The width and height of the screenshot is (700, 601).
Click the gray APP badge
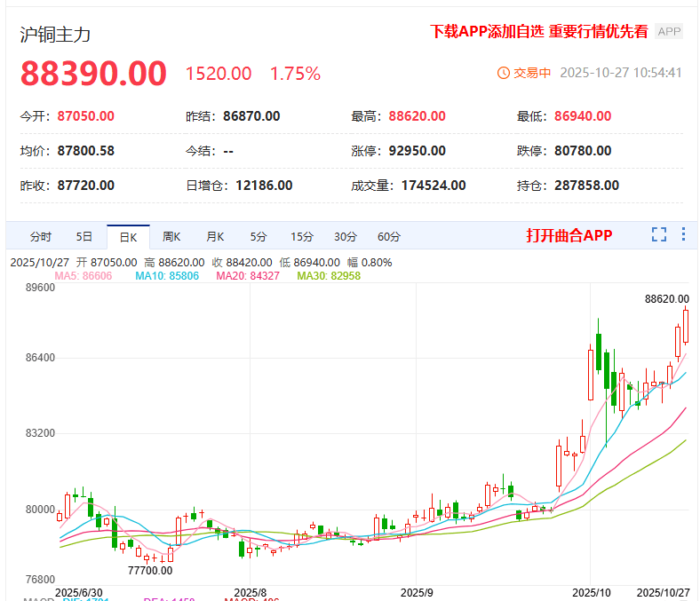coord(668,31)
